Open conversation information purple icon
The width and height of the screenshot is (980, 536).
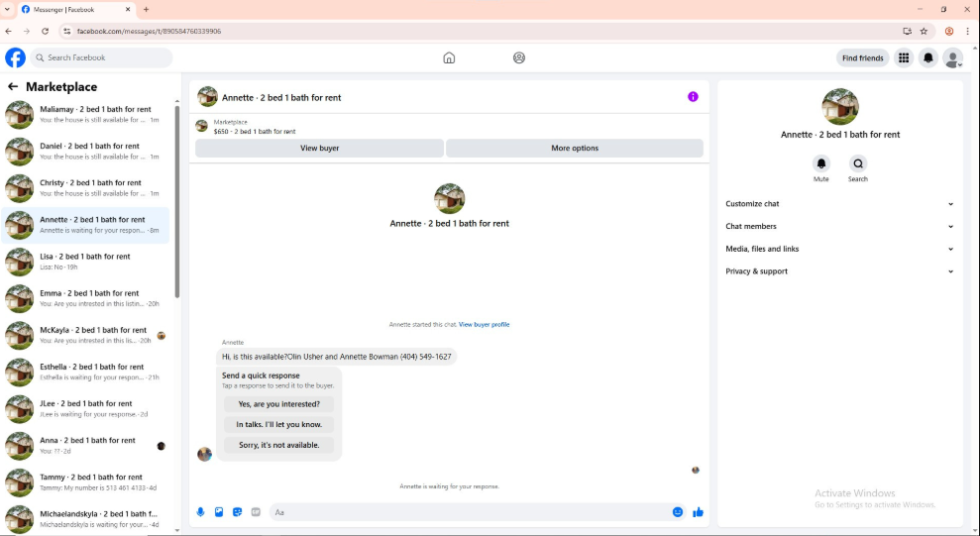click(x=693, y=97)
